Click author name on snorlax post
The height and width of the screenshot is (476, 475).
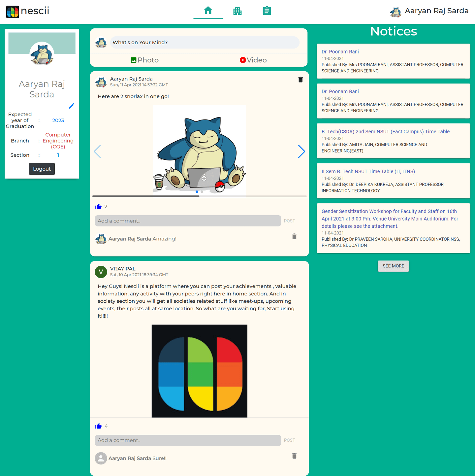pyautogui.click(x=131, y=79)
